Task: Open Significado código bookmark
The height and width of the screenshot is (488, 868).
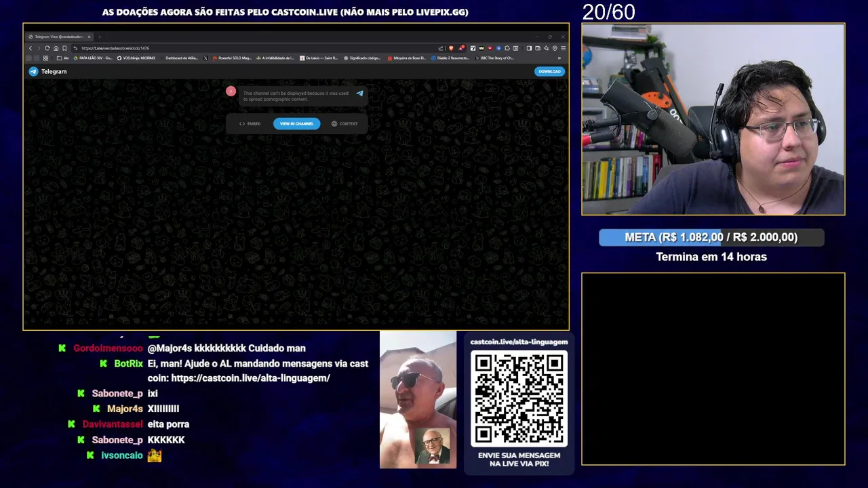Action: (x=363, y=58)
